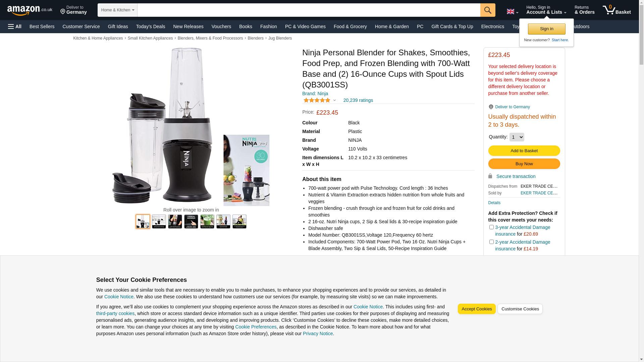Image resolution: width=644 pixels, height=362 pixels.
Task: Tick the 2-year Accidental Damage insurance checkbox
Action: click(491, 242)
